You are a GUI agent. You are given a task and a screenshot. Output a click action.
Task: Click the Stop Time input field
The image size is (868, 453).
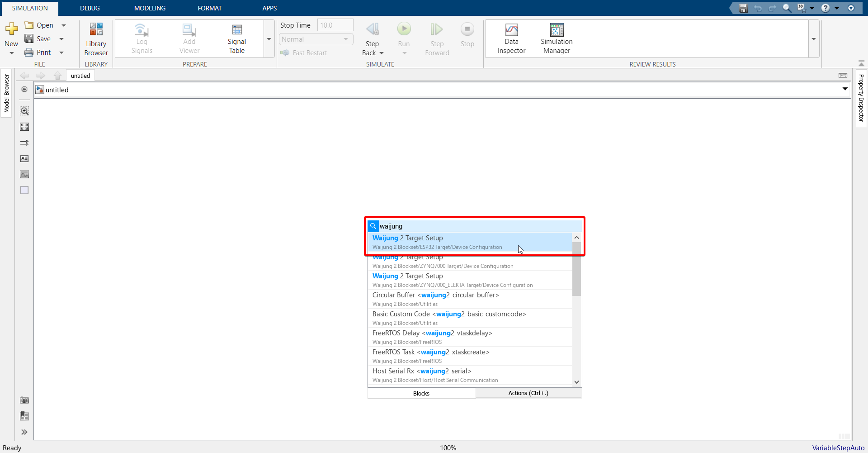[335, 25]
